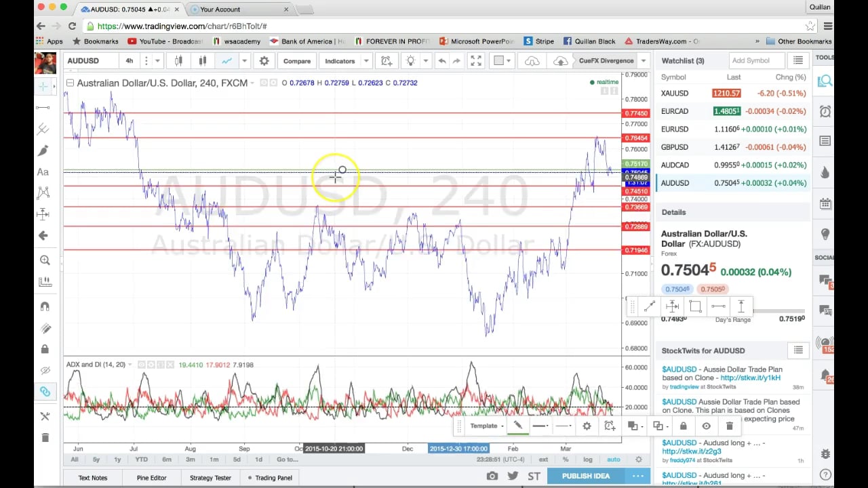Open the Strategy Tester tab
The width and height of the screenshot is (868, 488).
point(210,478)
